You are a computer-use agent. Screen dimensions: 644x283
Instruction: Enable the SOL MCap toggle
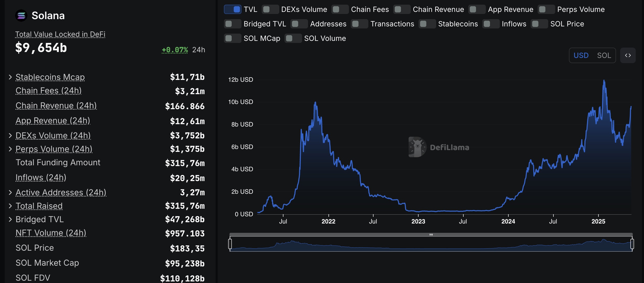pyautogui.click(x=232, y=38)
